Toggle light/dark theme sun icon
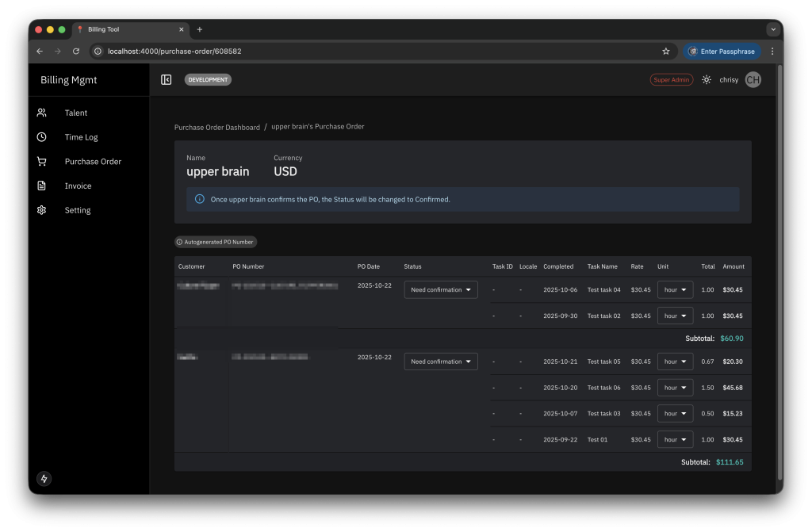 click(707, 80)
